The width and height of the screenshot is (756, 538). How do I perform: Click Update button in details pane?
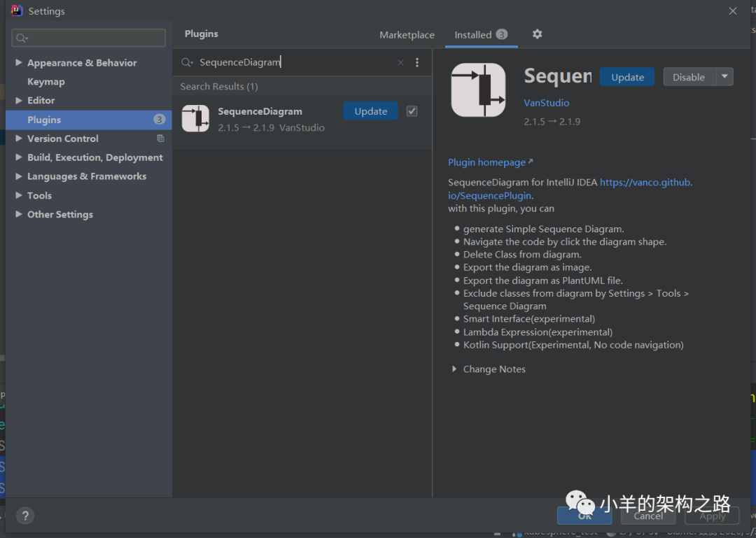[x=627, y=77]
